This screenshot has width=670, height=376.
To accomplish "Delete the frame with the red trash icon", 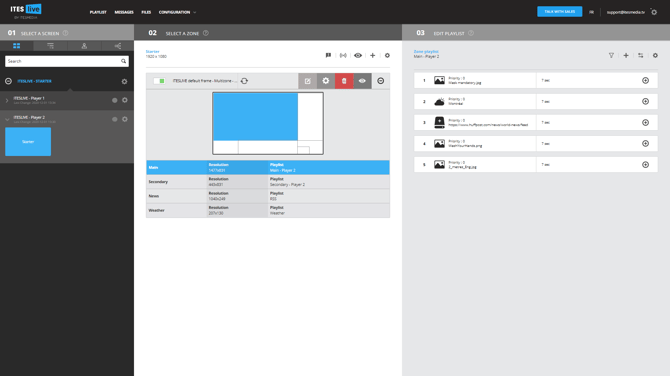I will point(344,81).
